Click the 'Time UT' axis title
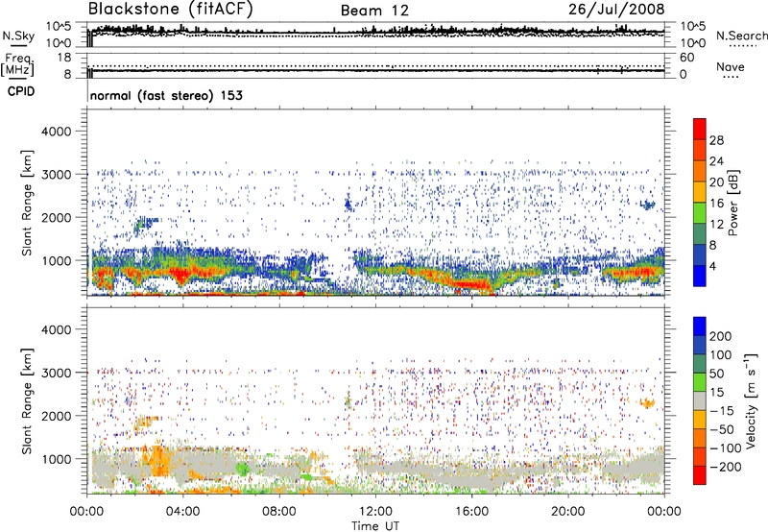Viewport: 768px width, 532px height. (x=375, y=526)
